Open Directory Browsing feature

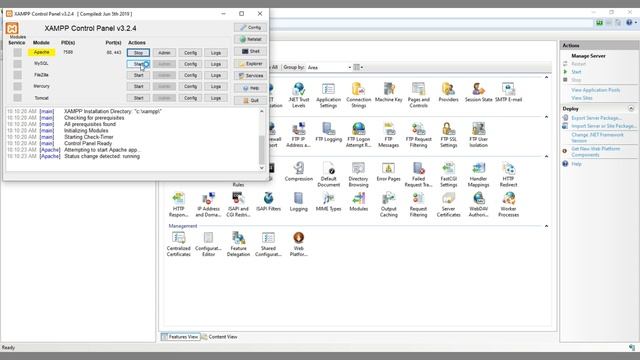(358, 174)
